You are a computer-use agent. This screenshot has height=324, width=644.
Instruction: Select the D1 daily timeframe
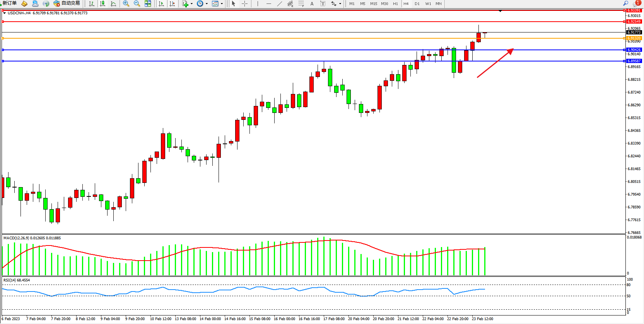coord(417,4)
